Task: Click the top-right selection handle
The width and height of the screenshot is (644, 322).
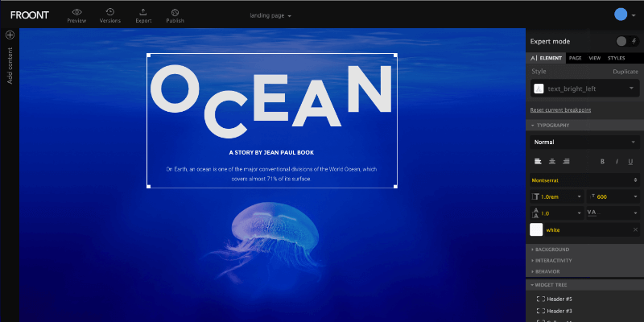Action: [395, 55]
